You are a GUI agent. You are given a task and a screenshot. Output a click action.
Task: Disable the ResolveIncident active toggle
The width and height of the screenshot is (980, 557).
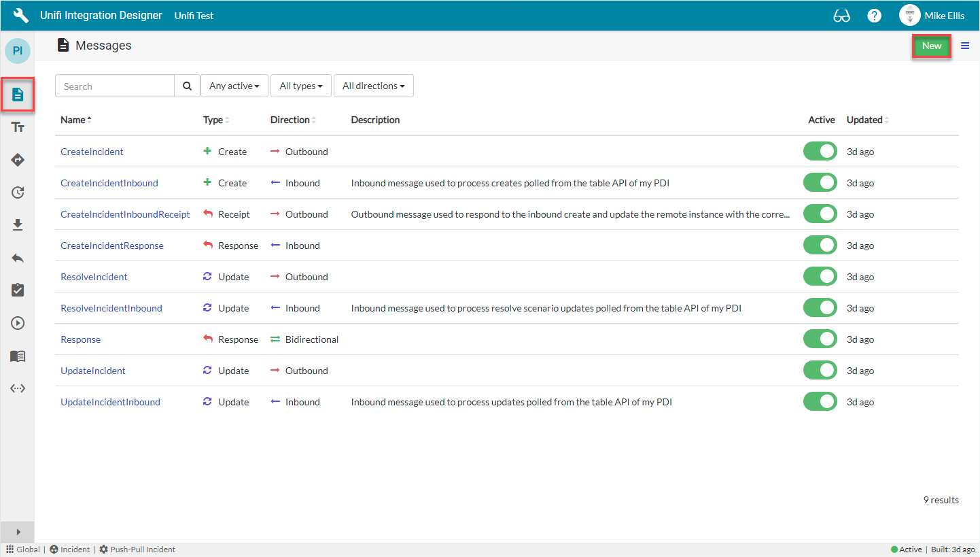[820, 277]
